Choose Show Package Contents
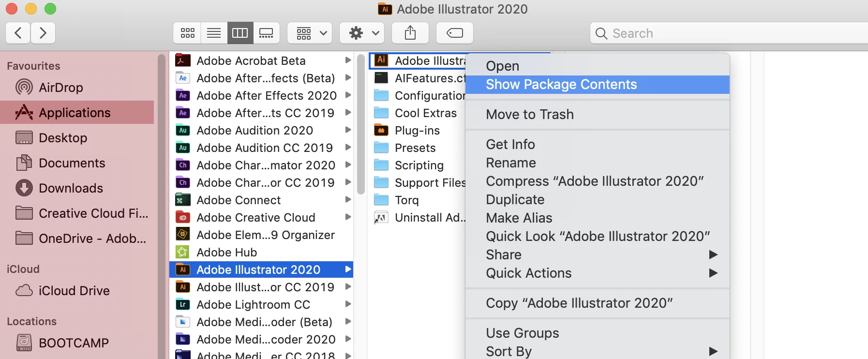 coord(598,85)
